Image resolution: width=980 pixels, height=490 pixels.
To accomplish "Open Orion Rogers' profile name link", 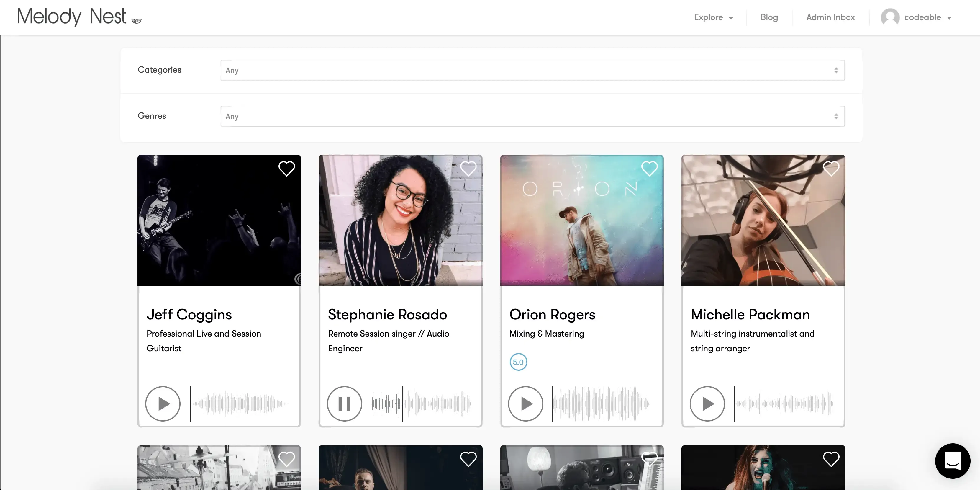I will click(552, 314).
